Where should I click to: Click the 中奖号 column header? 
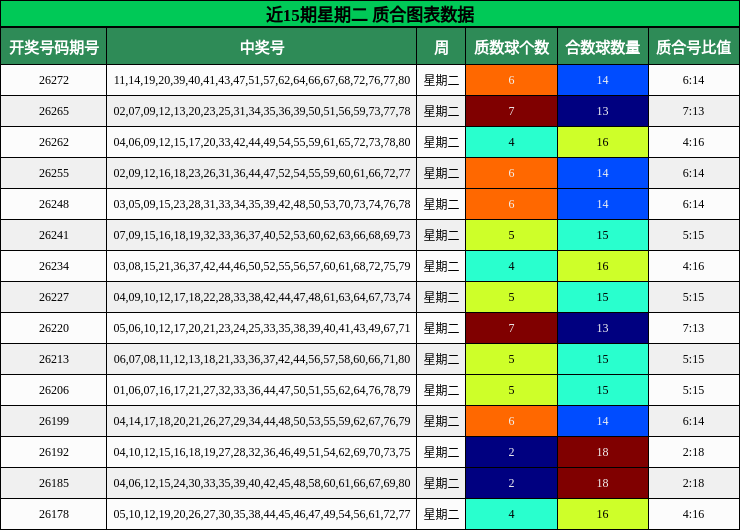[262, 47]
